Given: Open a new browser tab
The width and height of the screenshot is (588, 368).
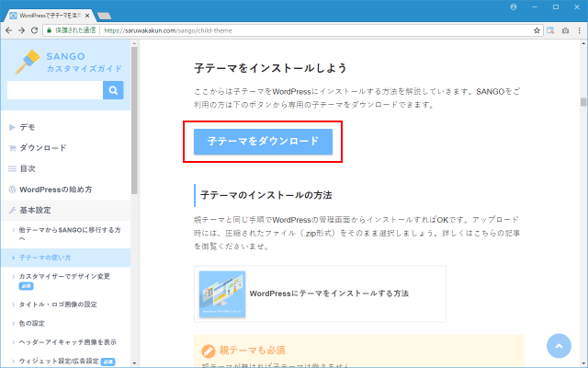Looking at the screenshot, I should point(104,16).
